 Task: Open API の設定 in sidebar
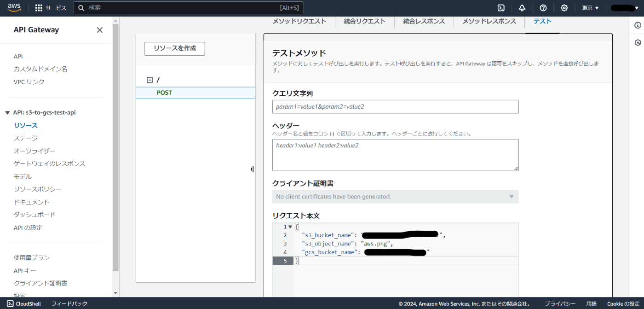tap(28, 228)
